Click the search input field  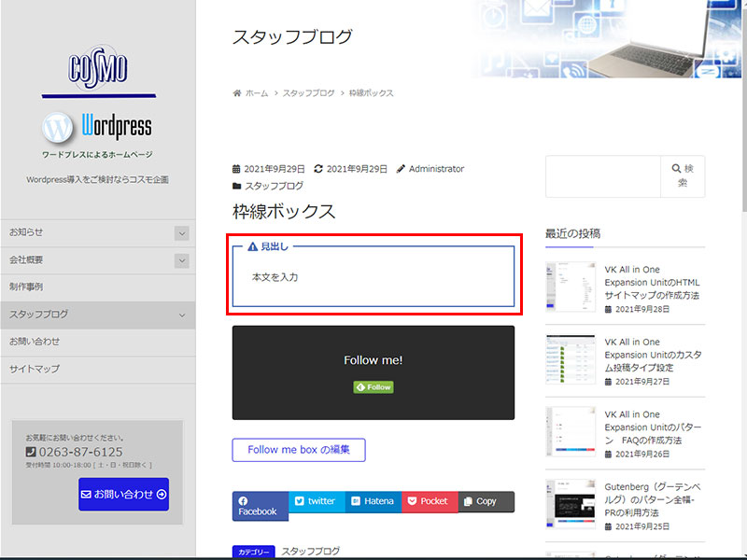pos(601,175)
